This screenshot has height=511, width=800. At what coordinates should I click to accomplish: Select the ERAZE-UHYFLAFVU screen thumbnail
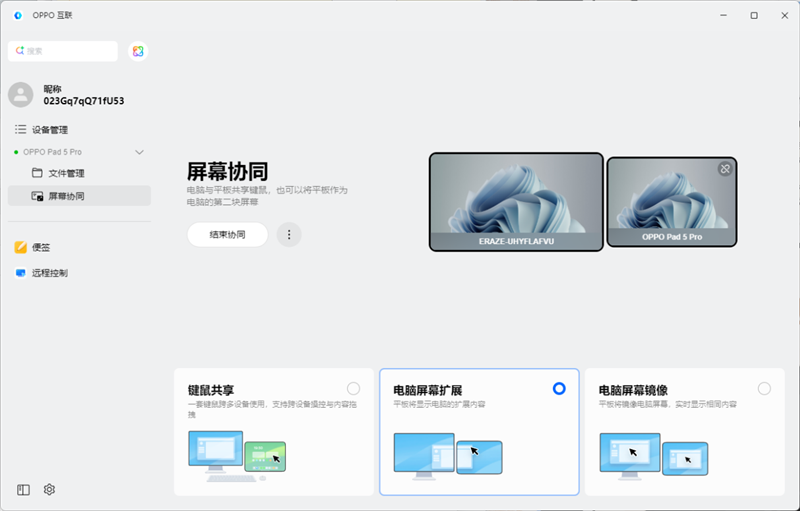pyautogui.click(x=516, y=202)
